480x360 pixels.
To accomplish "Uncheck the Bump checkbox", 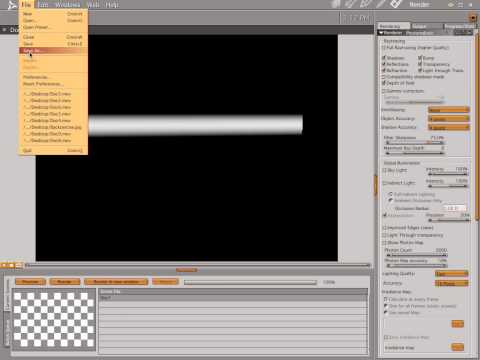I will click(420, 58).
